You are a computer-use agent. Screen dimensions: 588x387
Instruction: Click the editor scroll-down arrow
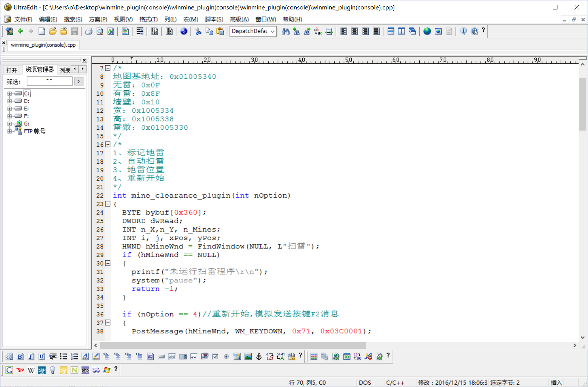pyautogui.click(x=582, y=338)
